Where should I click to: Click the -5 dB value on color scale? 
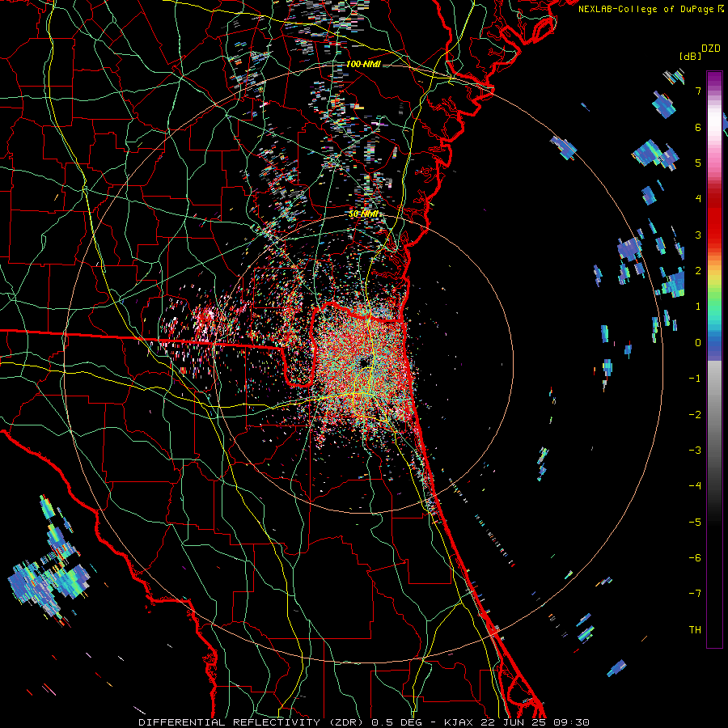pos(695,523)
